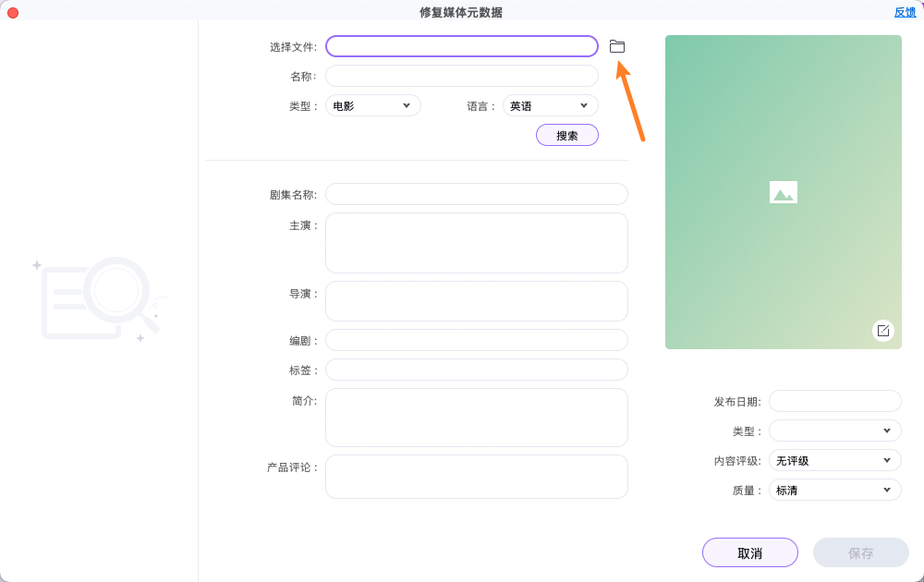This screenshot has width=924, height=582.
Task: Click the 主演 cast text area
Action: point(476,242)
